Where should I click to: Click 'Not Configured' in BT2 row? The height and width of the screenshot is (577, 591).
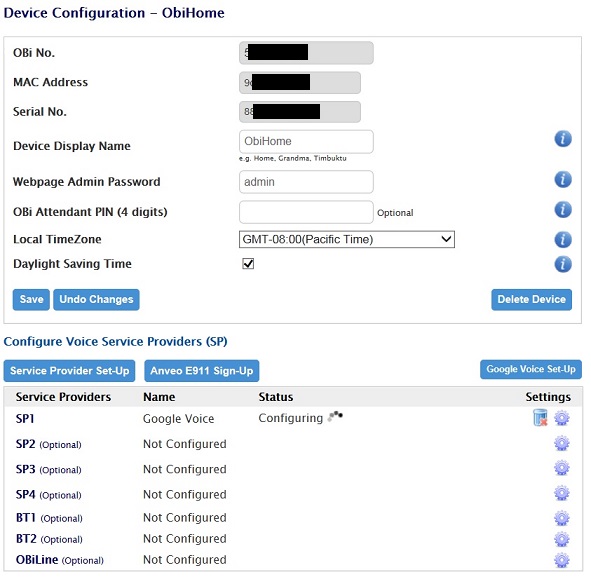185,539
